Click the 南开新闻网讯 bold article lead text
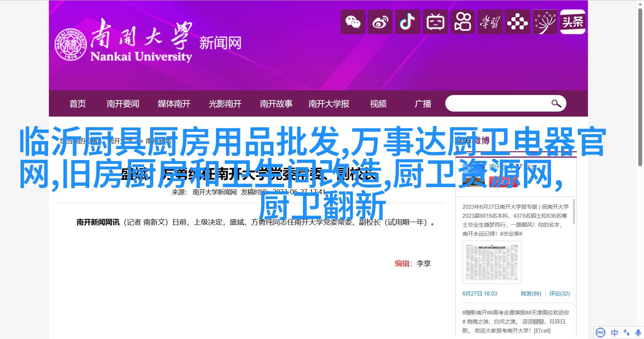 [98, 222]
